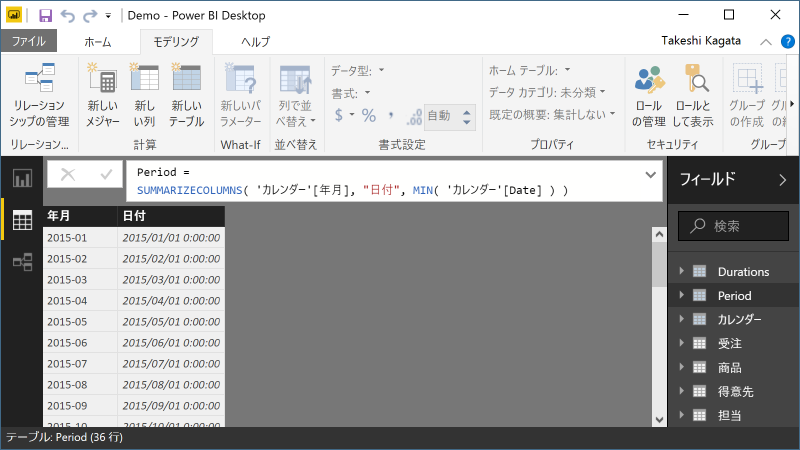The height and width of the screenshot is (450, 800).
Task: Click the Power BI app icon
Action: (14, 15)
